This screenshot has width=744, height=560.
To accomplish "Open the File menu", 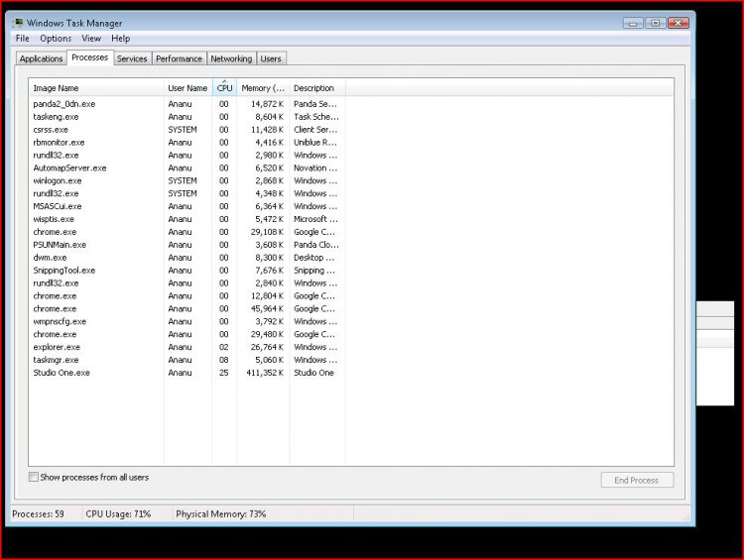I will 22,39.
